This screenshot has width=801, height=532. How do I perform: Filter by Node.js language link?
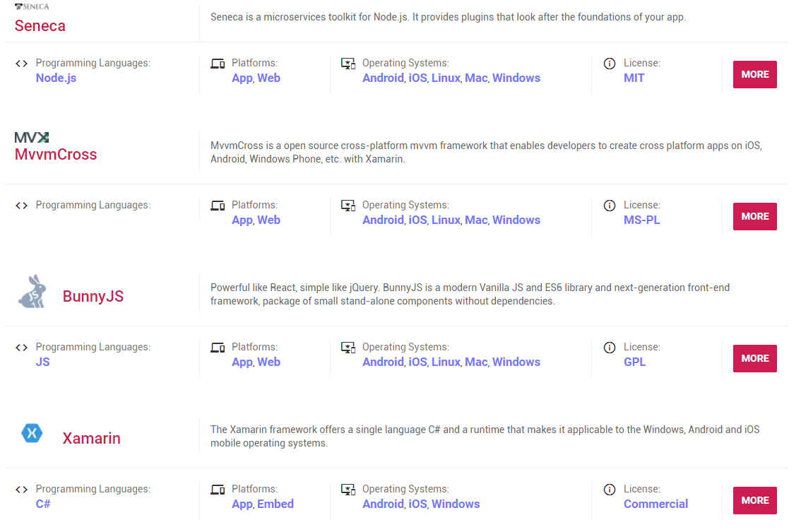click(x=57, y=78)
